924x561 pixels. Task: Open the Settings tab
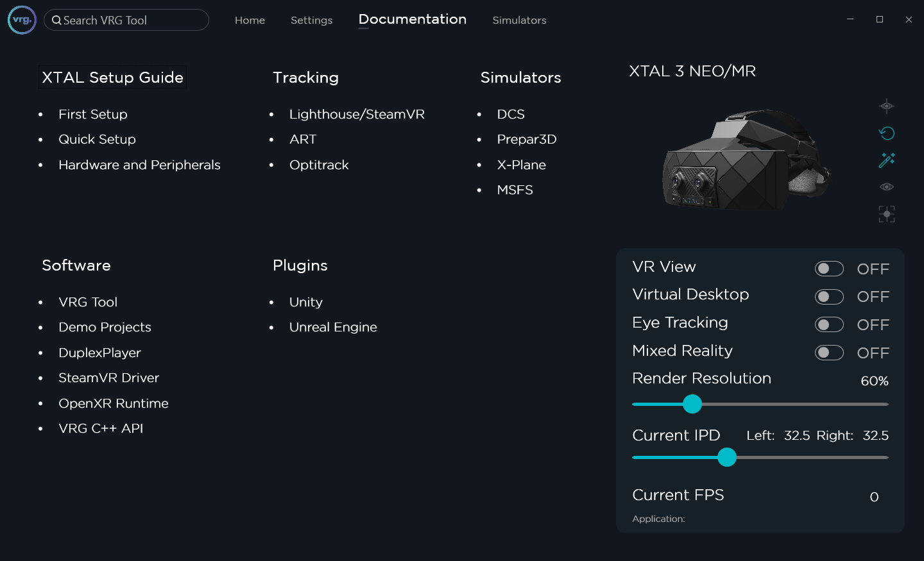311,21
